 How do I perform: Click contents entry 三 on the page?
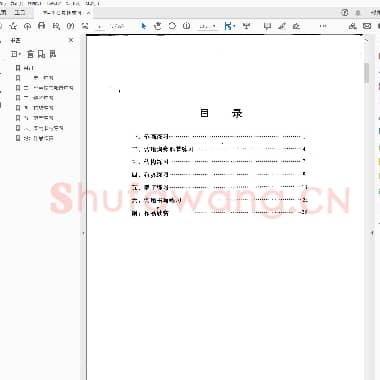(x=219, y=162)
